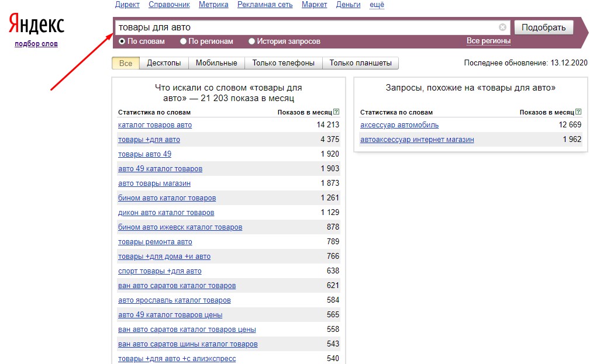Clear the search field with the X icon
This screenshot has width=593, height=364.
tap(502, 27)
